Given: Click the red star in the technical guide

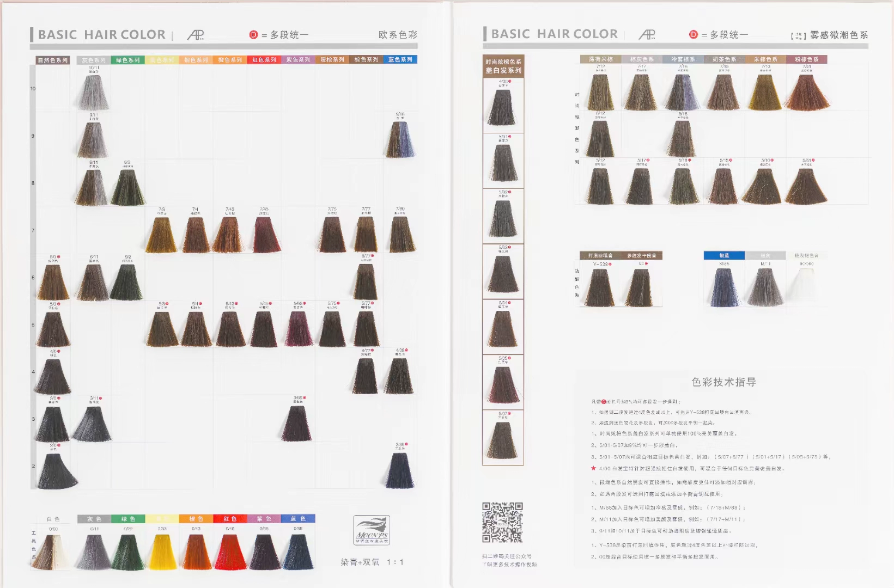Looking at the screenshot, I should point(593,468).
